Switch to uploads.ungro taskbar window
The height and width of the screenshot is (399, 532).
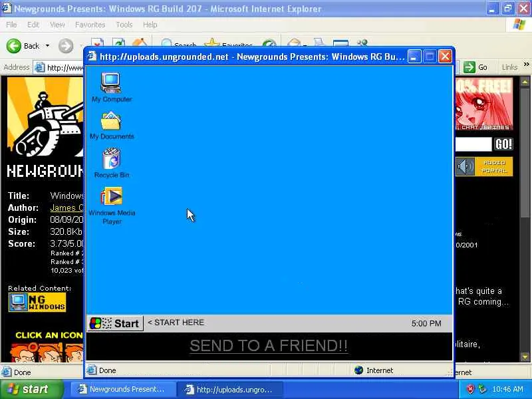tap(231, 389)
